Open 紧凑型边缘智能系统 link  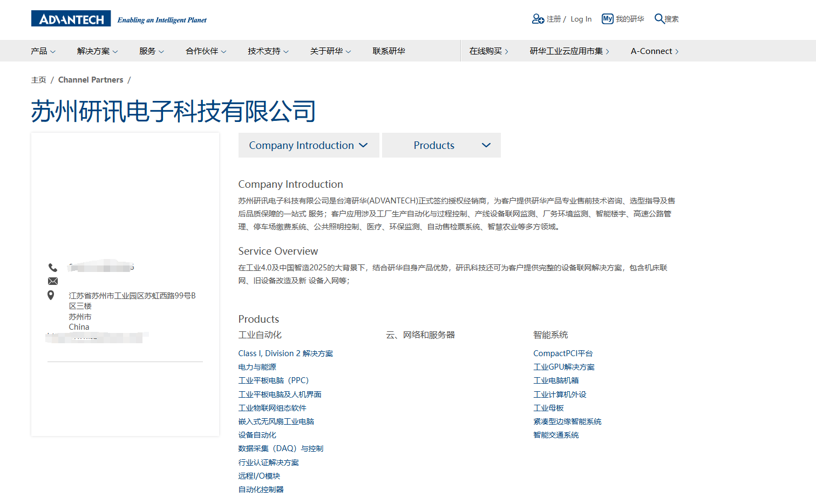click(567, 421)
